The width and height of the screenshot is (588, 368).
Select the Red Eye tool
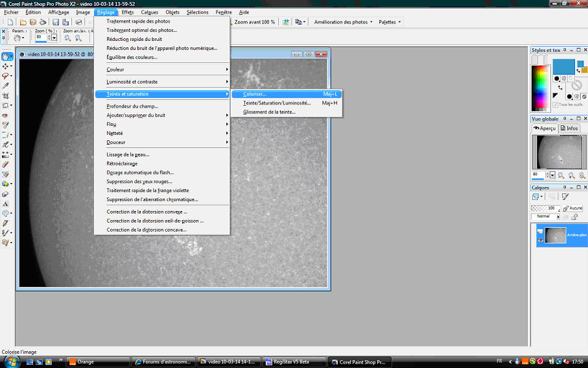pyautogui.click(x=5, y=116)
